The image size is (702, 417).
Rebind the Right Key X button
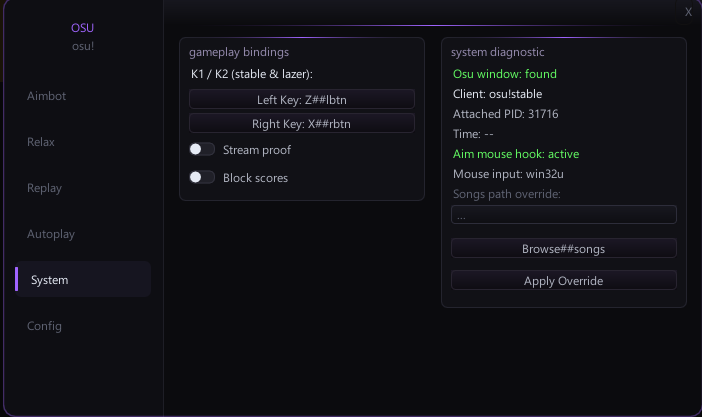[x=302, y=124]
